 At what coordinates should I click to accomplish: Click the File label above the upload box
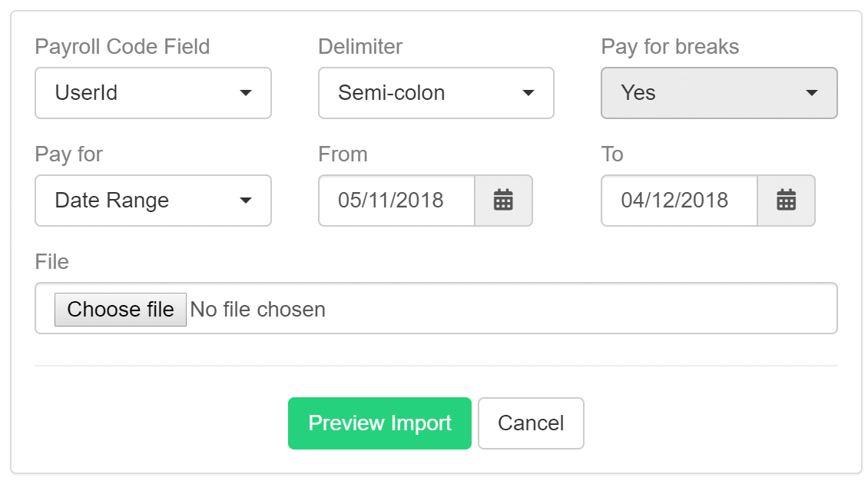tap(52, 261)
